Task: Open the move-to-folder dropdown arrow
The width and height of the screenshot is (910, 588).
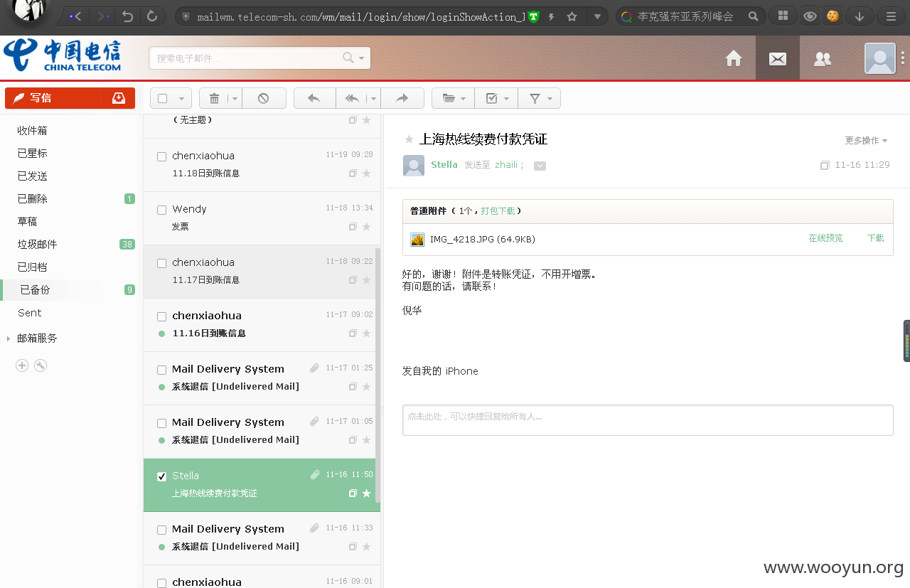Action: point(464,99)
